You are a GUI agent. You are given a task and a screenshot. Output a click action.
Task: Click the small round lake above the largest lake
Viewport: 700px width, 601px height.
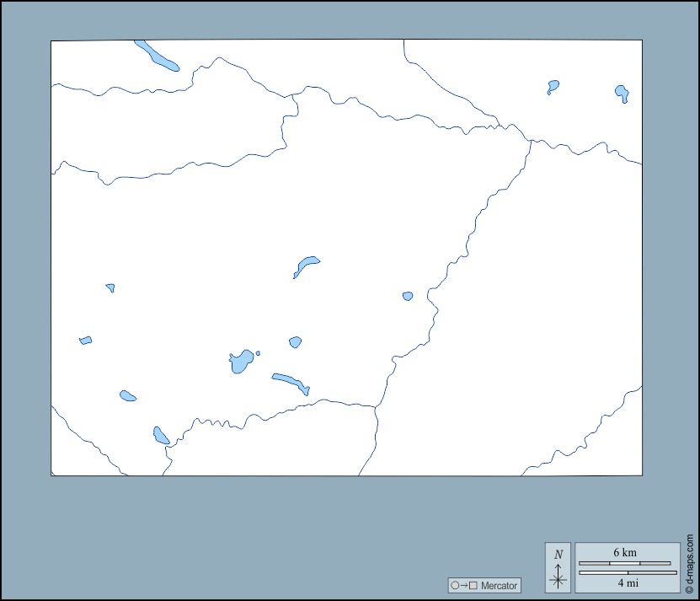coord(295,341)
